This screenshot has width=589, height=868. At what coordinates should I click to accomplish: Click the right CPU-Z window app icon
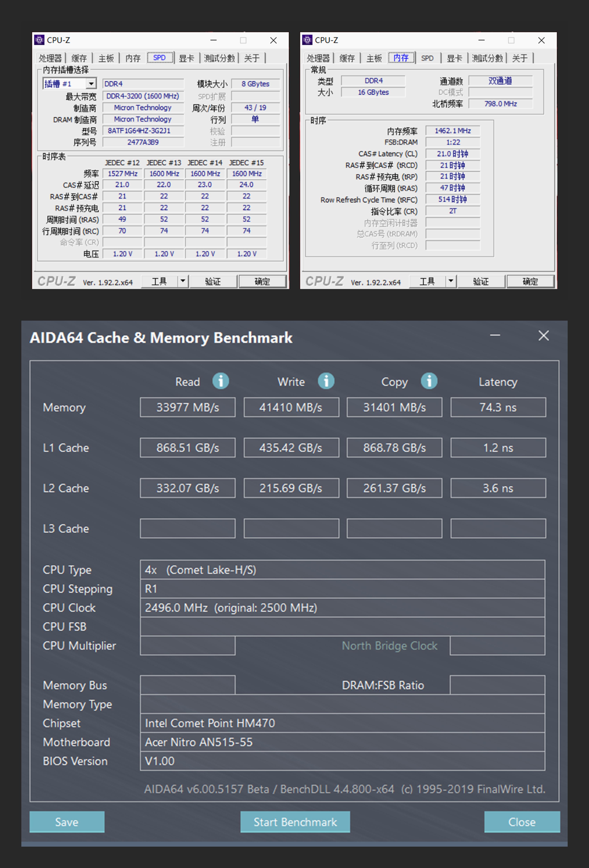pyautogui.click(x=307, y=40)
